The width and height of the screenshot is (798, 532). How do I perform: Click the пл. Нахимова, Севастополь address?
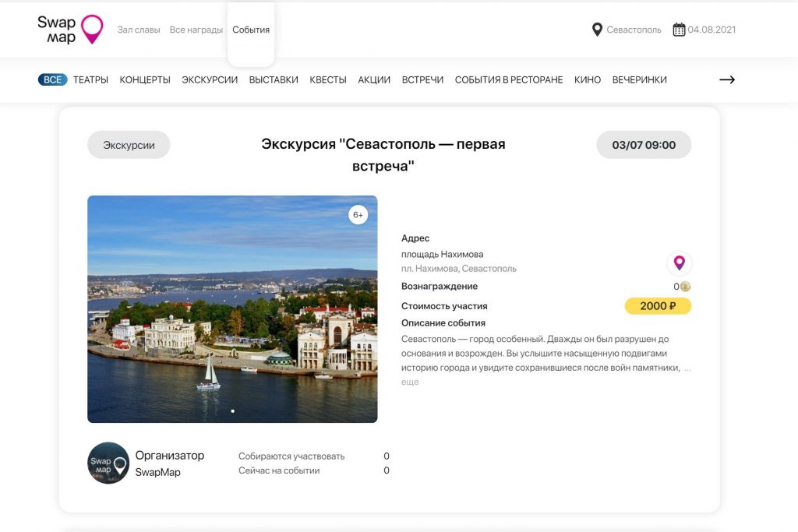[x=458, y=269]
